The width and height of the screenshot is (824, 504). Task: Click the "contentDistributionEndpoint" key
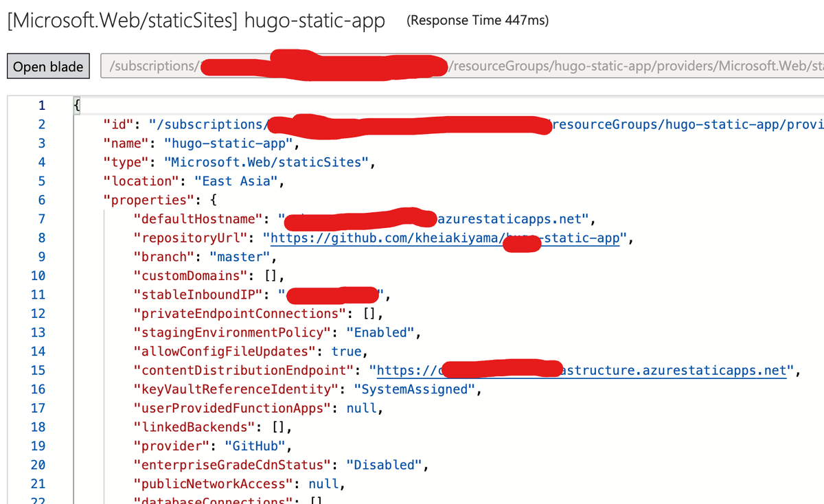(243, 370)
